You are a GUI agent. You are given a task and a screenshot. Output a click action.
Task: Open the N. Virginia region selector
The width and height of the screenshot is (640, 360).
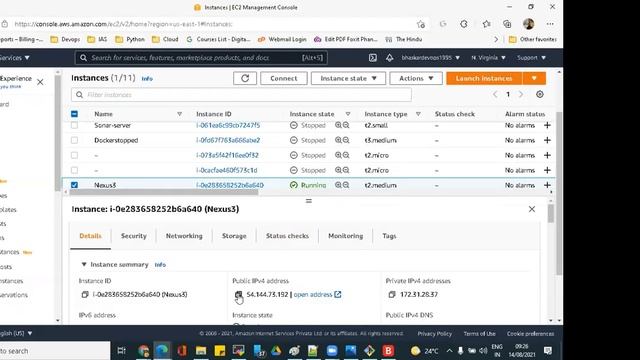pyautogui.click(x=488, y=58)
